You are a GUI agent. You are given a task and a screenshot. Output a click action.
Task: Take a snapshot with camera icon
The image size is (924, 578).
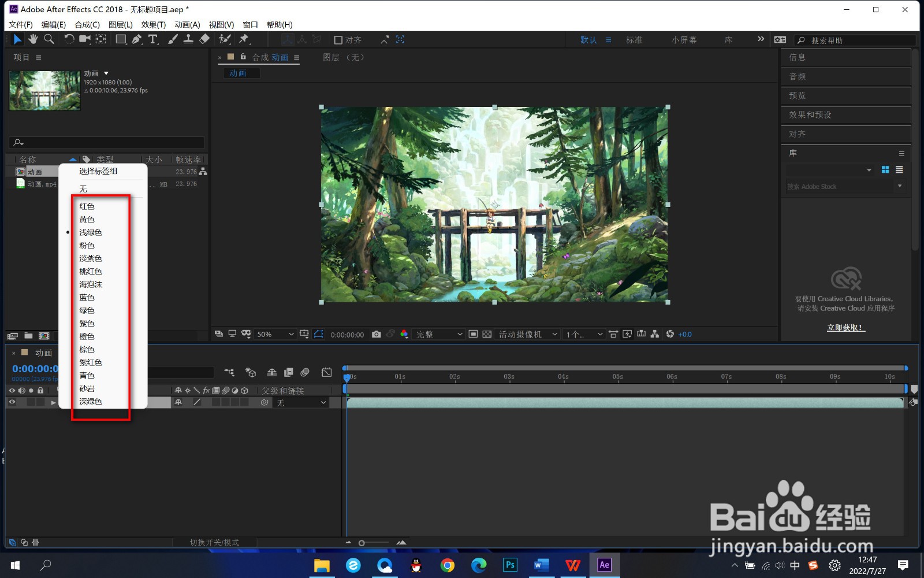(x=377, y=334)
